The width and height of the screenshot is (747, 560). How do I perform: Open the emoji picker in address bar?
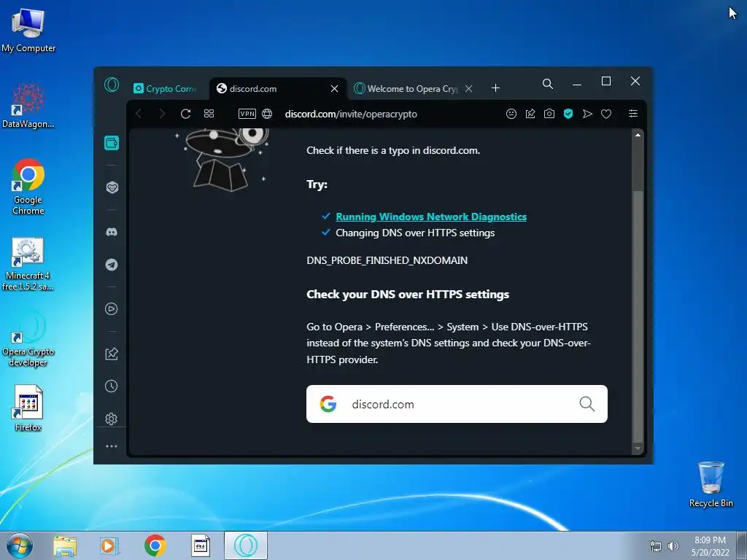(511, 114)
